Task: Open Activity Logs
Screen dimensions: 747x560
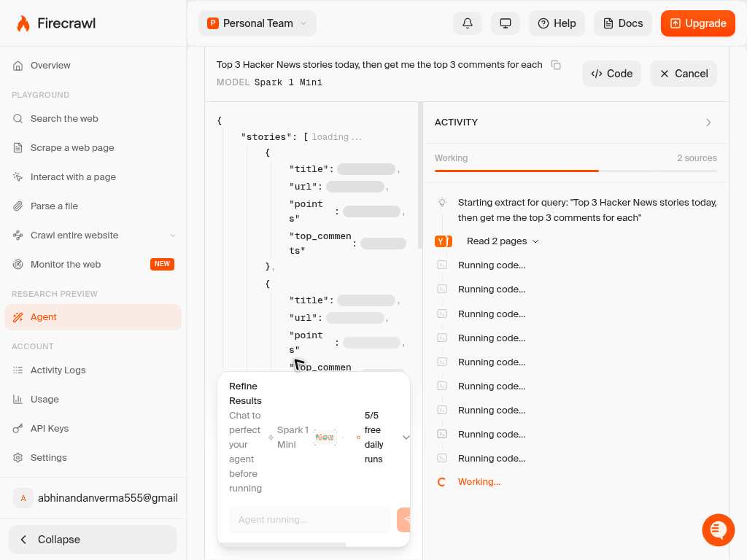Action: [93, 370]
